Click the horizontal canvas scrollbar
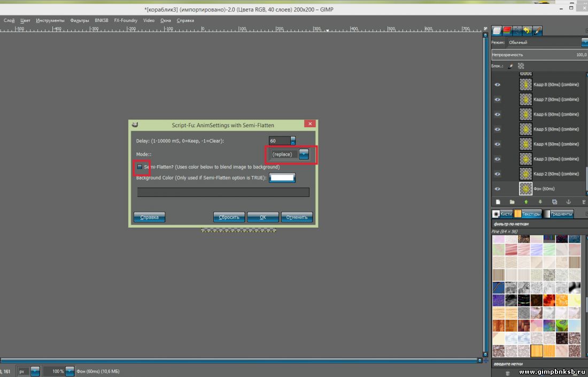This screenshot has height=377, width=588. [x=241, y=360]
